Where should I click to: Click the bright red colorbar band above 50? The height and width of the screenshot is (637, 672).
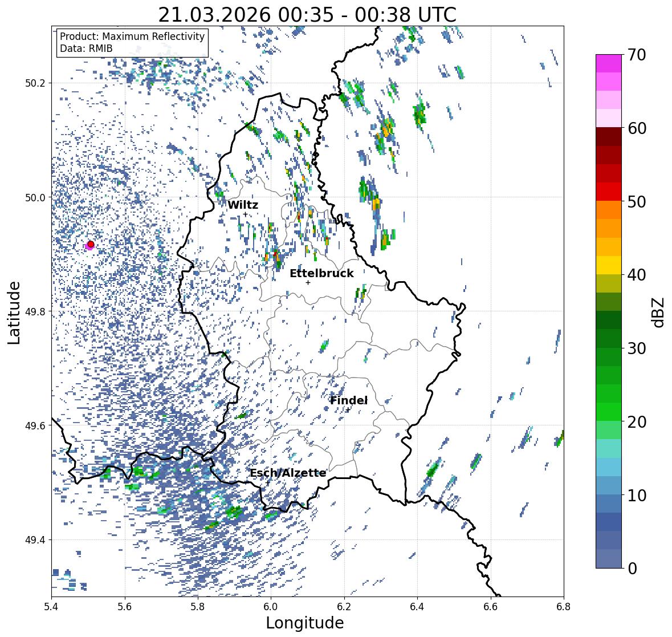(x=609, y=192)
